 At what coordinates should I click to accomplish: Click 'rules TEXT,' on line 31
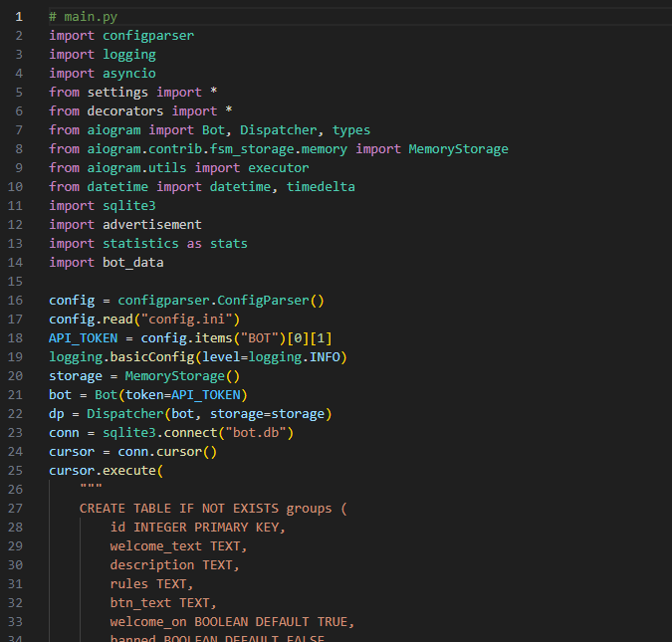pyautogui.click(x=151, y=583)
